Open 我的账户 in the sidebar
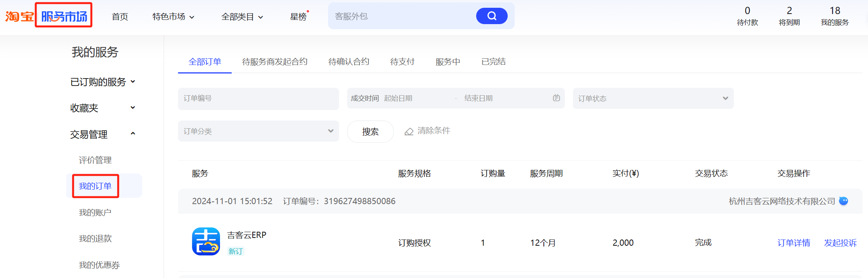Image resolution: width=868 pixels, height=278 pixels. [95, 213]
